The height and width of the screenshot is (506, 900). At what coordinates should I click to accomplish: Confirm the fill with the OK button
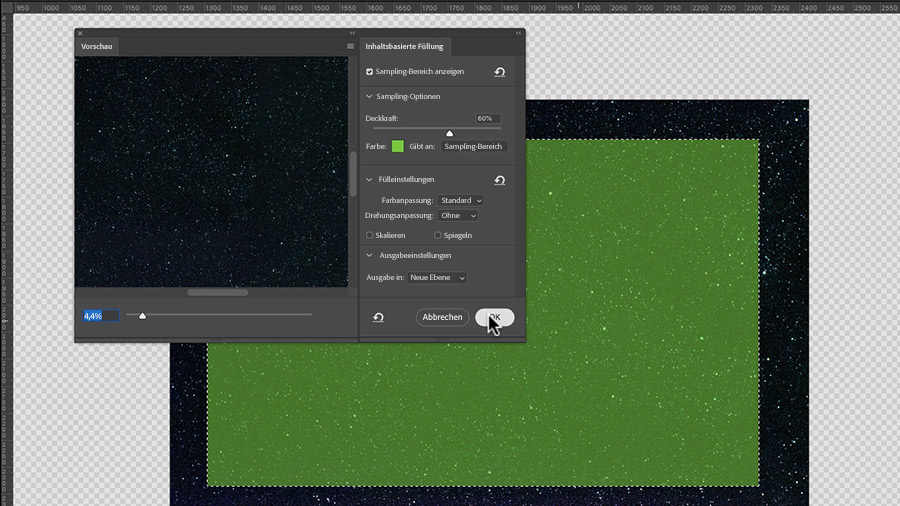pos(494,317)
